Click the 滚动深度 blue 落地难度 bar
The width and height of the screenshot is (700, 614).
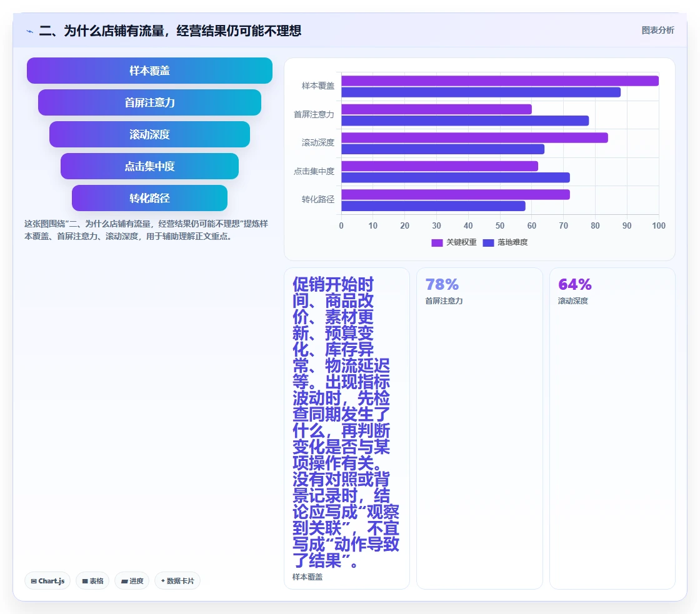click(443, 149)
